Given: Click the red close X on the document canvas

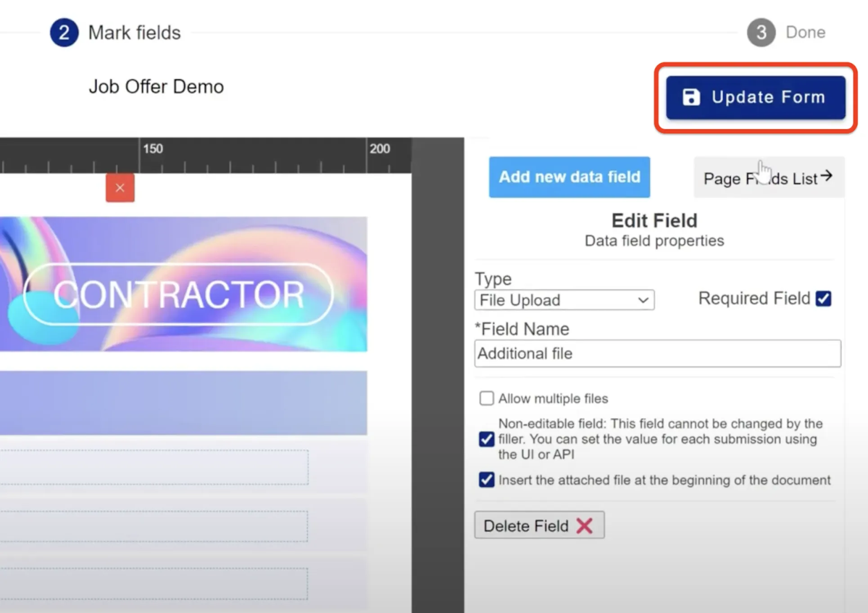Looking at the screenshot, I should [x=120, y=188].
